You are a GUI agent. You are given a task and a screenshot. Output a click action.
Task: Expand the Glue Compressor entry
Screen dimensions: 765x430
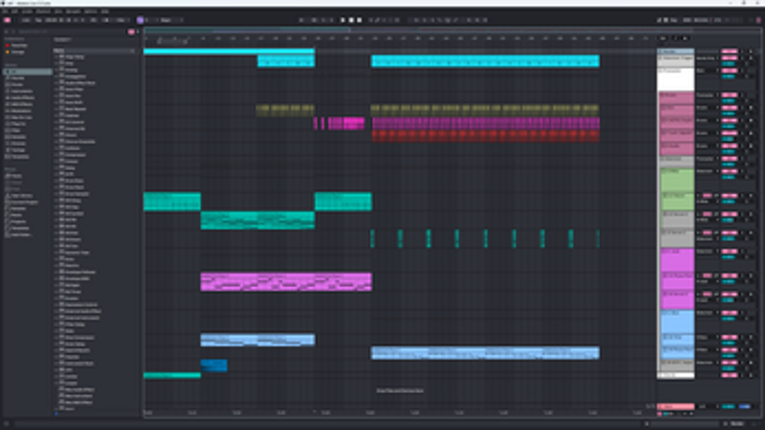pos(56,338)
